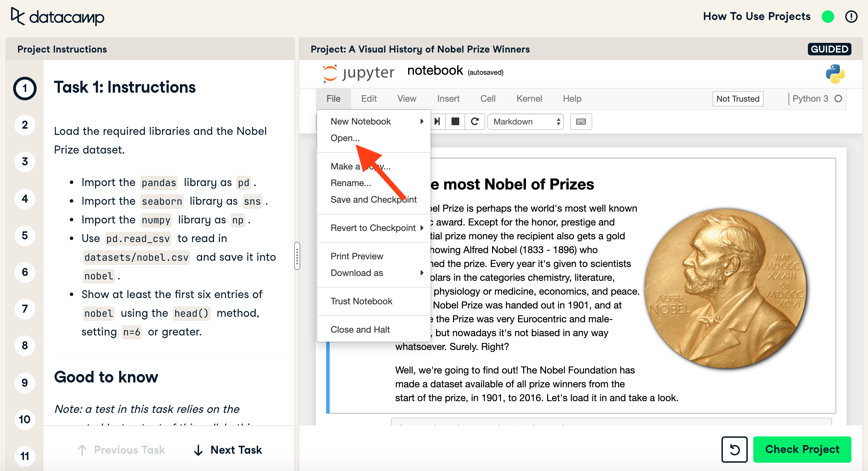The height and width of the screenshot is (471, 868).
Task: Click the Not Trusted notebook indicator
Action: tap(738, 99)
